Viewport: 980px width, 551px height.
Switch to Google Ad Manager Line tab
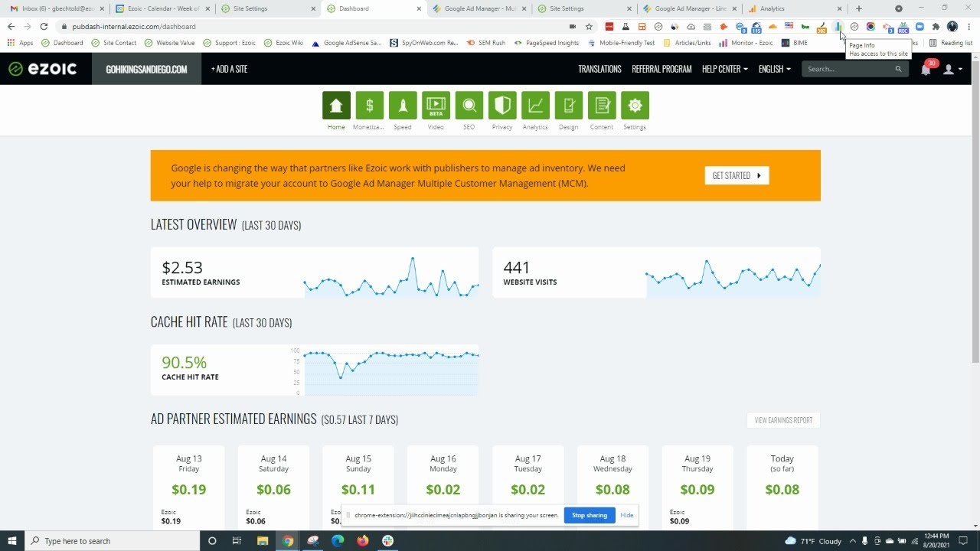tap(690, 8)
